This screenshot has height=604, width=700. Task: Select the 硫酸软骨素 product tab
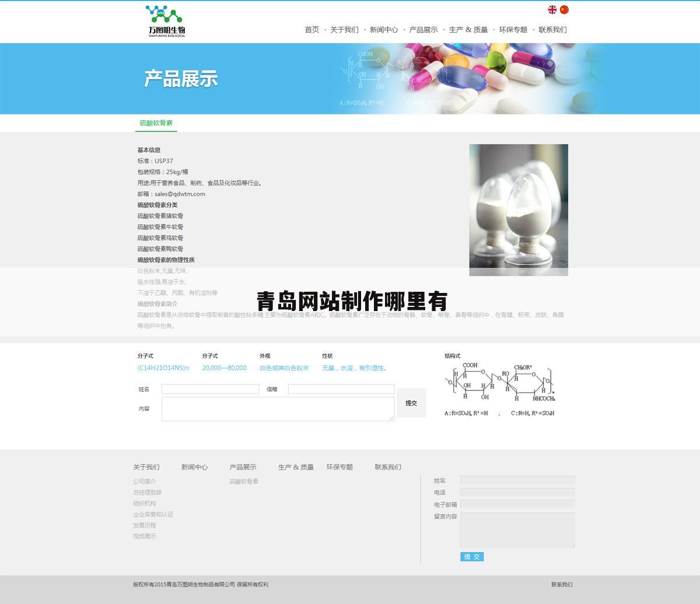156,123
